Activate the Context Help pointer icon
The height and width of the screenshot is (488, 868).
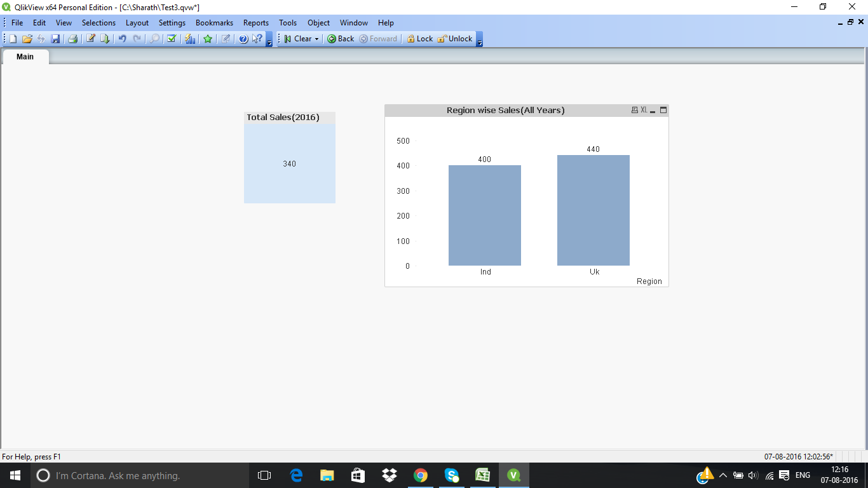(x=257, y=39)
